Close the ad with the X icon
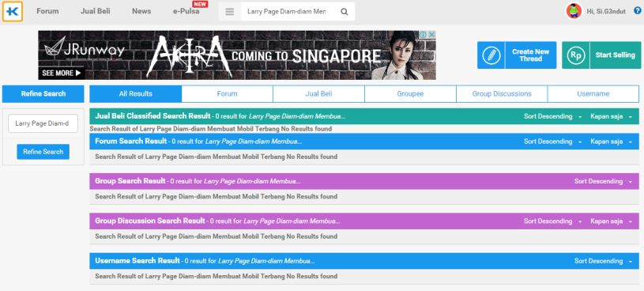Image resolution: width=644 pixels, height=291 pixels. [x=431, y=35]
